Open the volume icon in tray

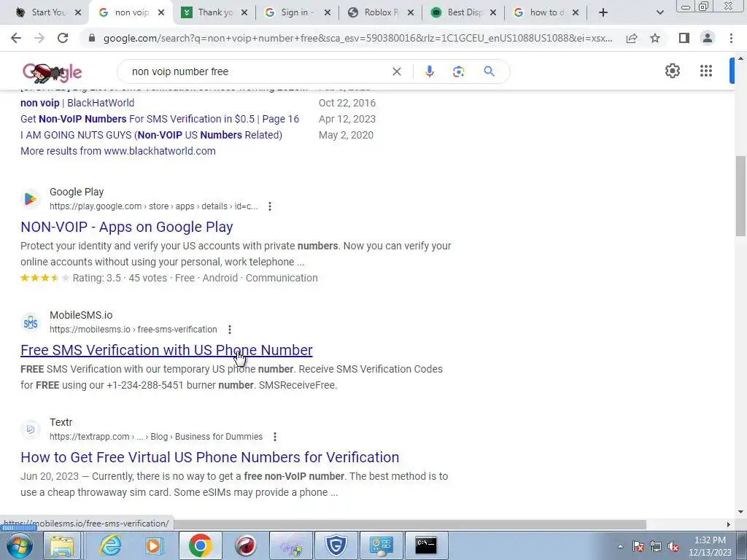click(x=673, y=546)
